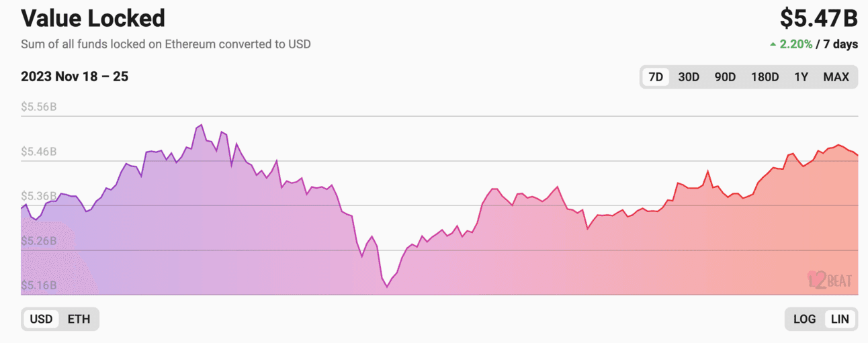Toggle currency display to ETH
Image resolution: width=868 pixels, height=343 pixels.
pos(79,319)
